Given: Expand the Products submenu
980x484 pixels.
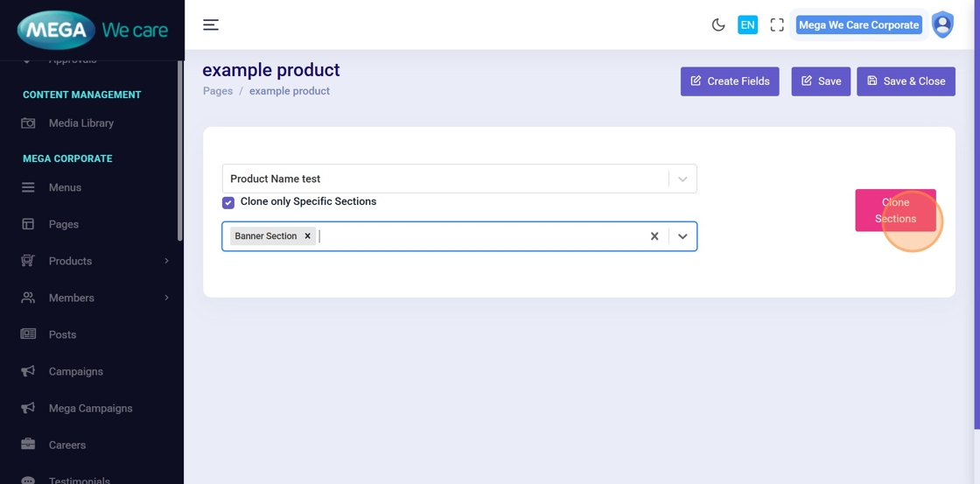Looking at the screenshot, I should (166, 261).
